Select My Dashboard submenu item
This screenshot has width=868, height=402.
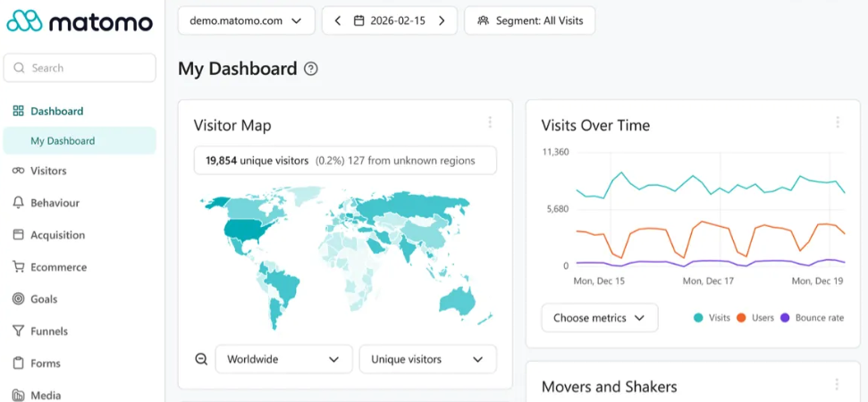(80, 141)
